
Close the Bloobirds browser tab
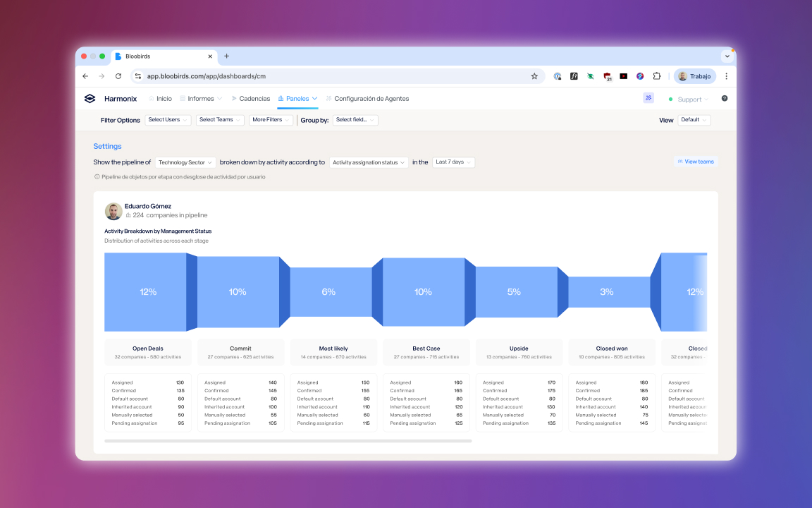click(x=210, y=56)
